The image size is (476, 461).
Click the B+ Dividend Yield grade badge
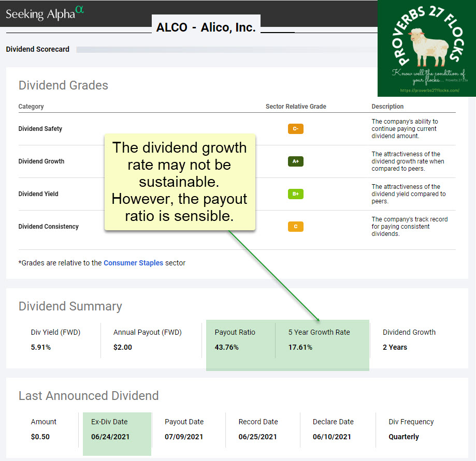(x=295, y=194)
